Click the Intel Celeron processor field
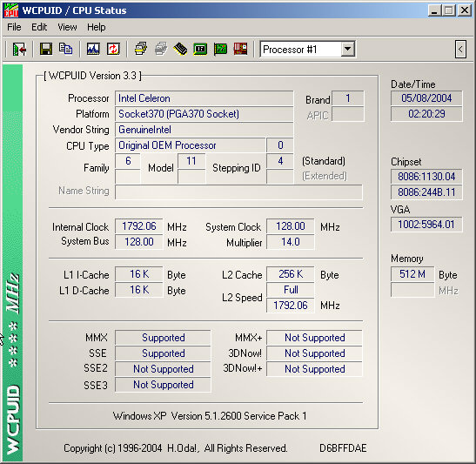 pyautogui.click(x=204, y=98)
